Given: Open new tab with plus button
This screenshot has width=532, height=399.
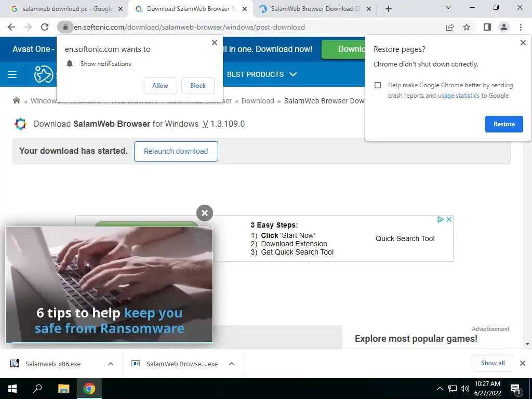Looking at the screenshot, I should tap(389, 9).
